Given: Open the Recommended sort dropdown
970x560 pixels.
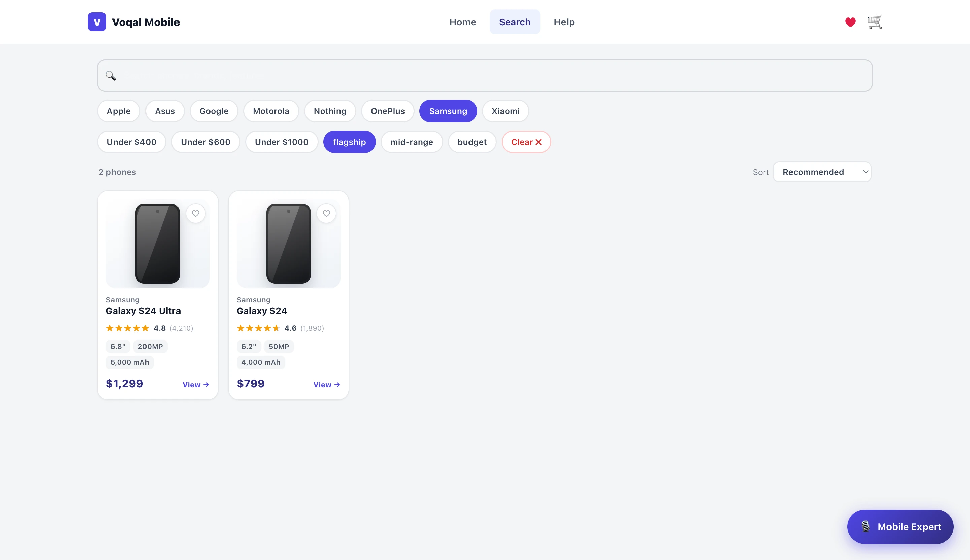Looking at the screenshot, I should click(x=822, y=172).
